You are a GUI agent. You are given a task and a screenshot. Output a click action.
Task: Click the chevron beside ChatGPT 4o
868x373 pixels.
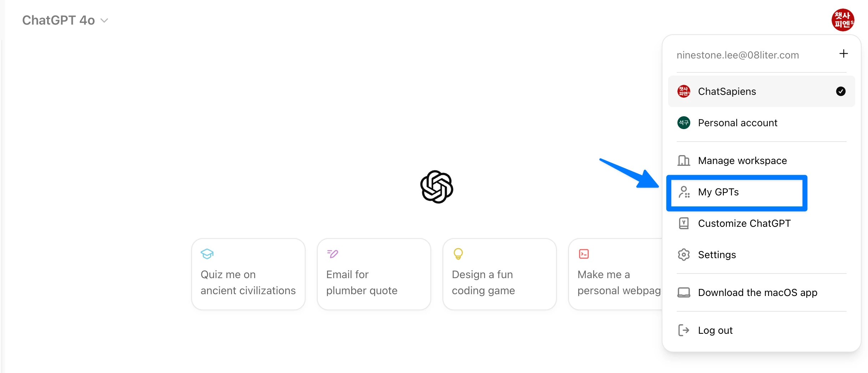[x=104, y=21]
